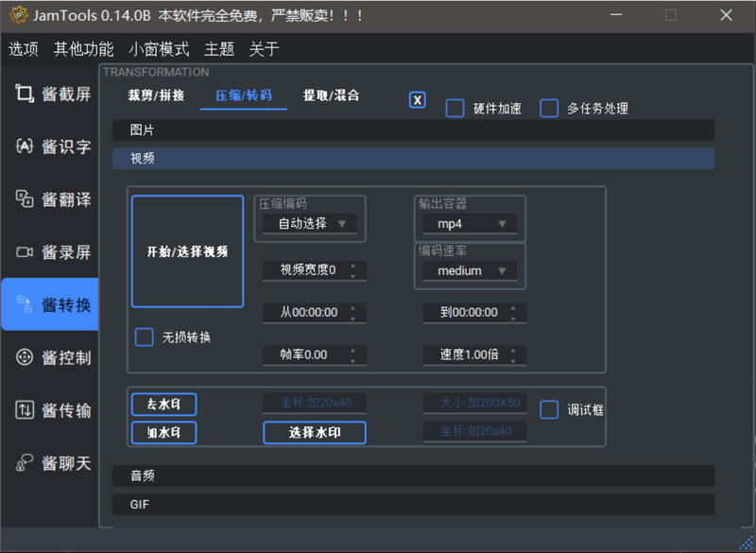Open the 其他功能 menu
Image resolution: width=756 pixels, height=553 pixels.
(83, 49)
